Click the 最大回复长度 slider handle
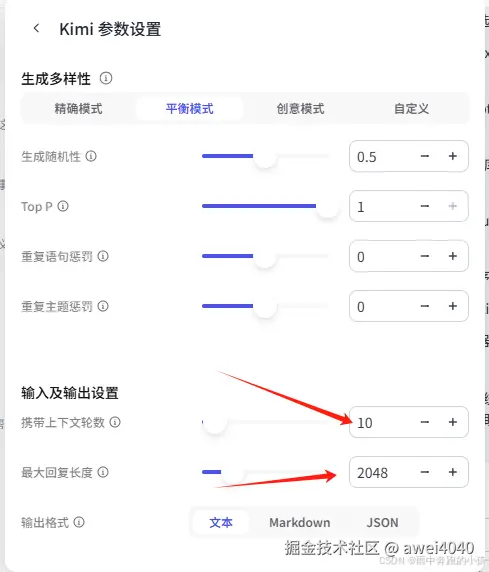This screenshot has height=572, width=489. [x=233, y=472]
